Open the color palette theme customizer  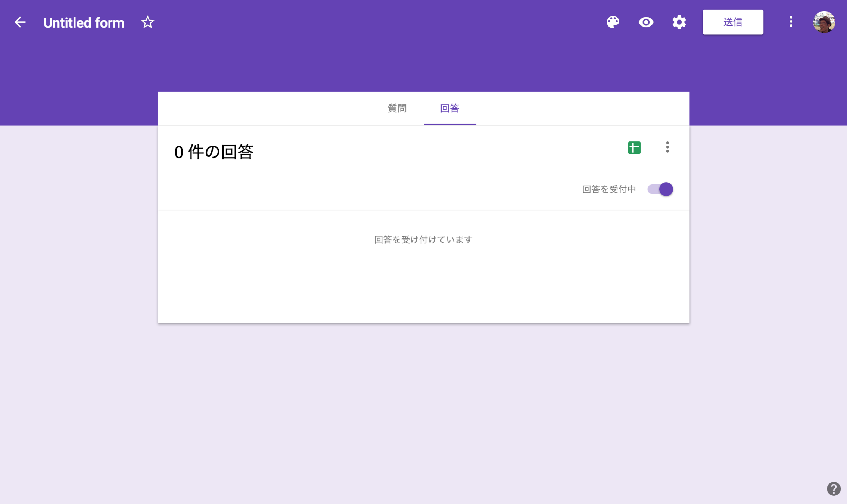coord(613,22)
